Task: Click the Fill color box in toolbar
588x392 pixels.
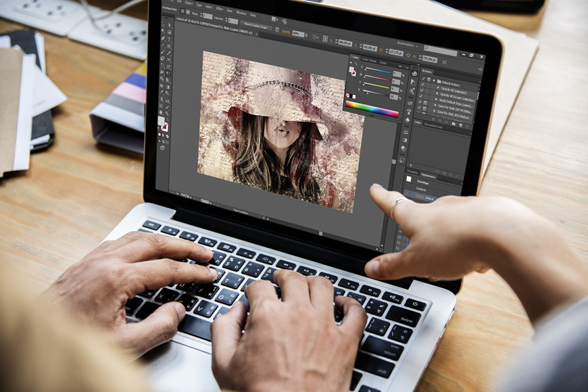Action: click(x=162, y=122)
